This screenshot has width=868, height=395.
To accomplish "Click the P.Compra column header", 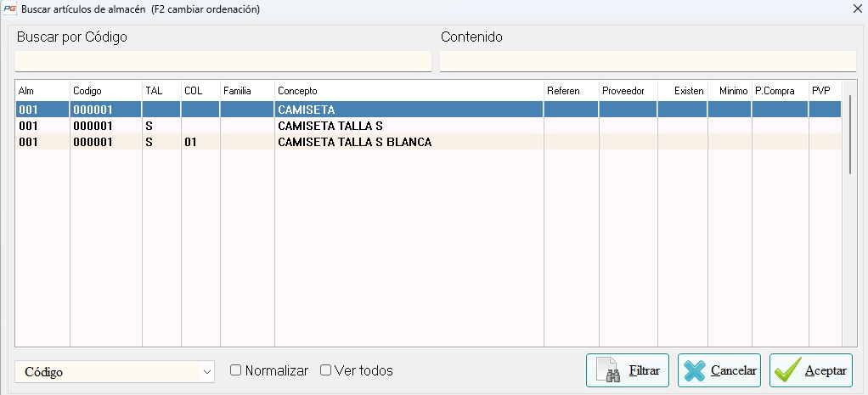I will [780, 91].
